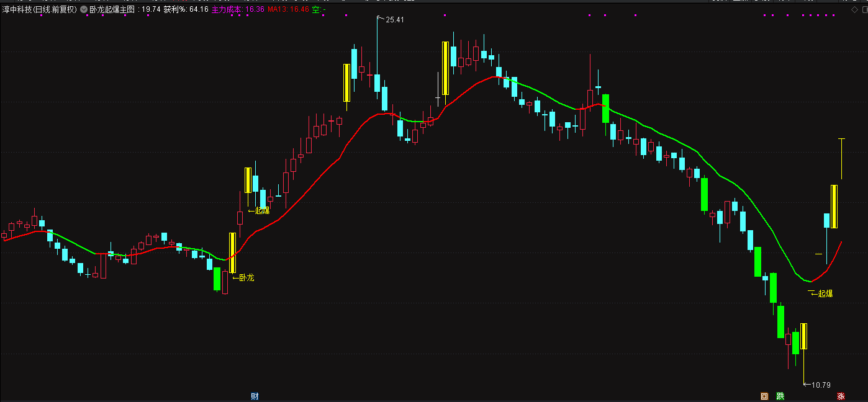Click the green 跌 marker icon
Viewport: 868px width, 402px height.
coord(780,396)
